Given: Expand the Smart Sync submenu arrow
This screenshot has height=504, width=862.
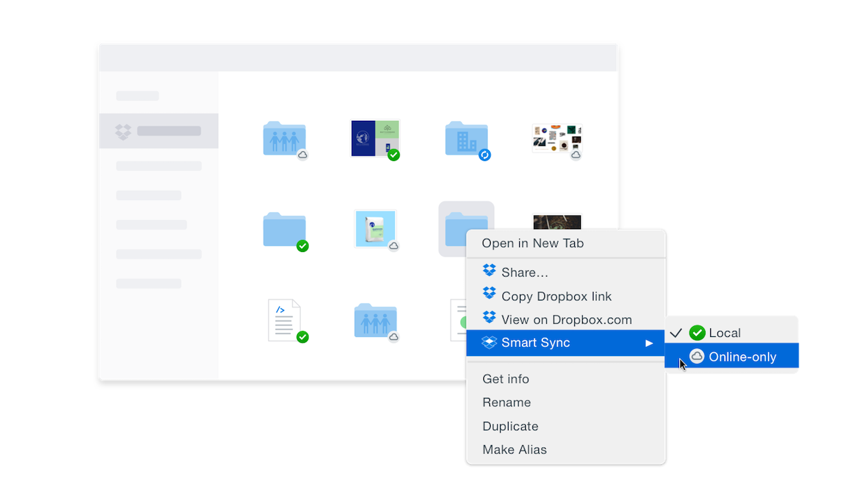Looking at the screenshot, I should click(649, 343).
